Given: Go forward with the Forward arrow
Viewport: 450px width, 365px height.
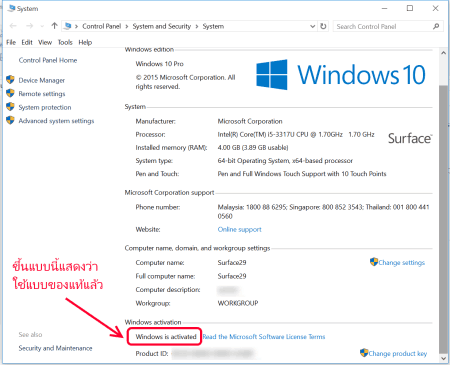Looking at the screenshot, I should (29, 26).
